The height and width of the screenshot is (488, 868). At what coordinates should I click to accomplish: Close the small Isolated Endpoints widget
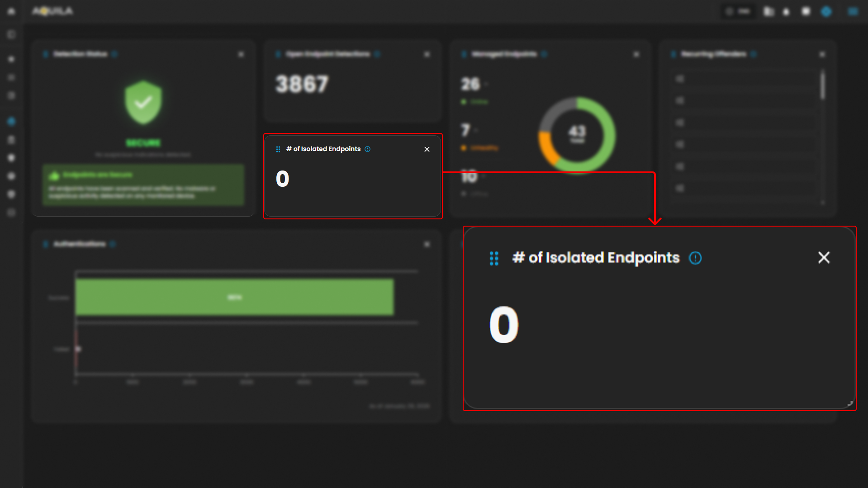pos(427,149)
